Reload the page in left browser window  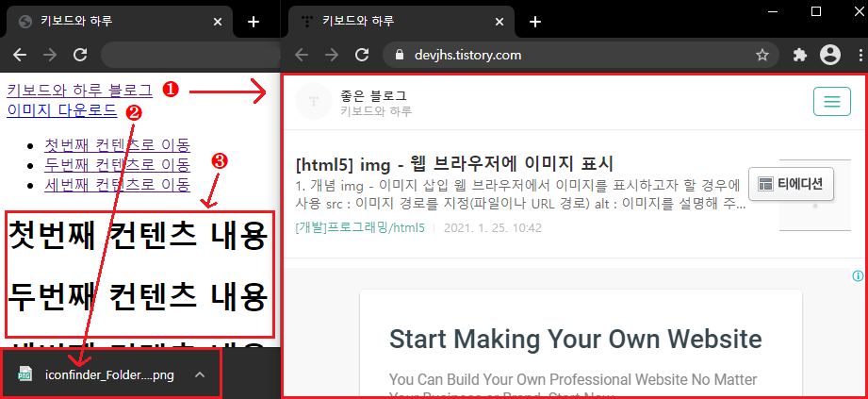pos(81,55)
